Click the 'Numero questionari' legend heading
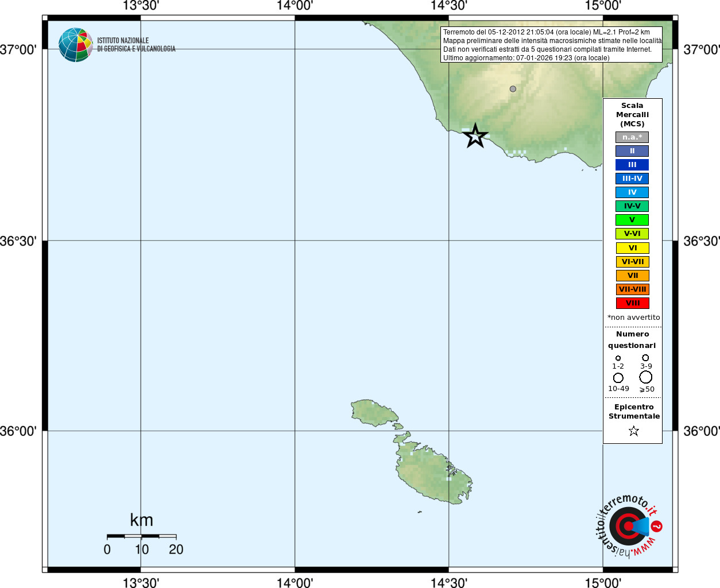Viewport: 720px width, 588px height. (632, 339)
